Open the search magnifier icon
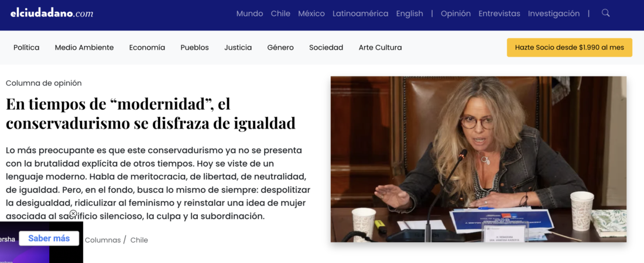The image size is (644, 263). [x=605, y=13]
